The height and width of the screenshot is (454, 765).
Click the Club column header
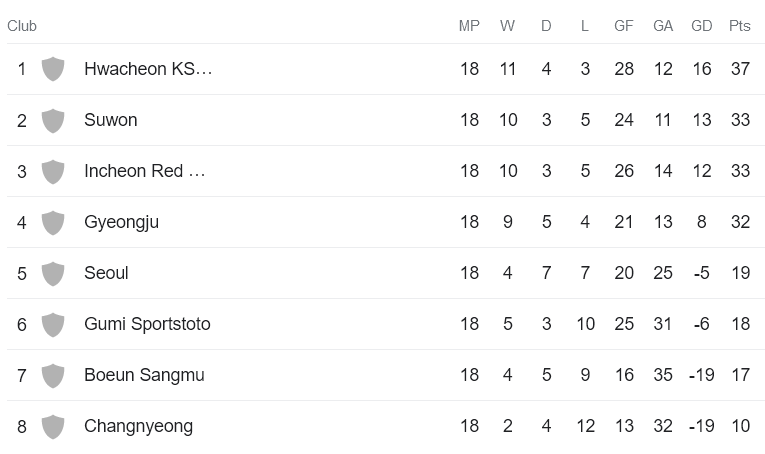pos(22,26)
